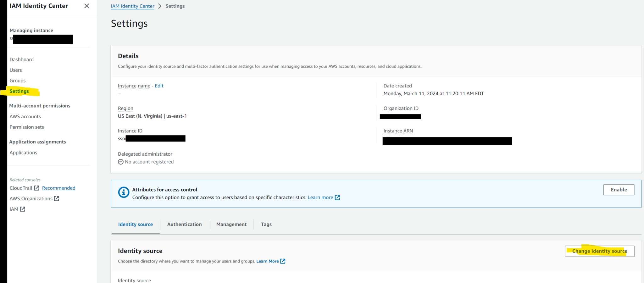Switch to the Management tab
The width and height of the screenshot is (644, 283).
(231, 224)
